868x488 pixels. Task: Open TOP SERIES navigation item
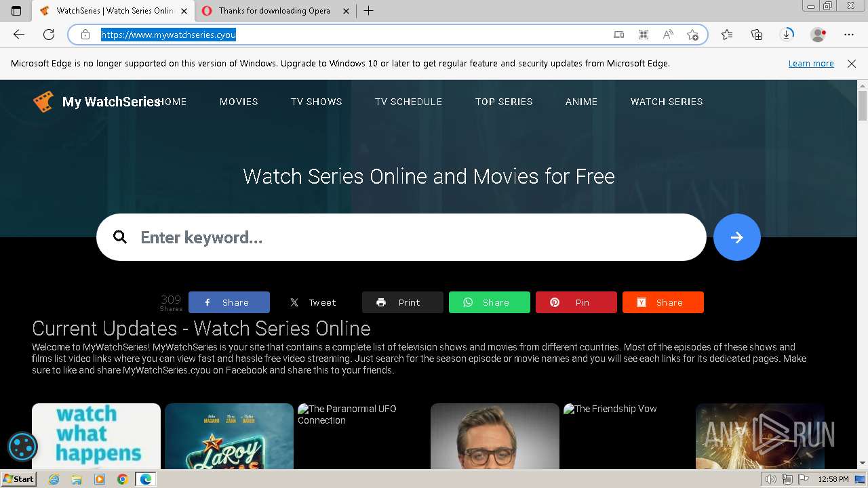point(504,102)
